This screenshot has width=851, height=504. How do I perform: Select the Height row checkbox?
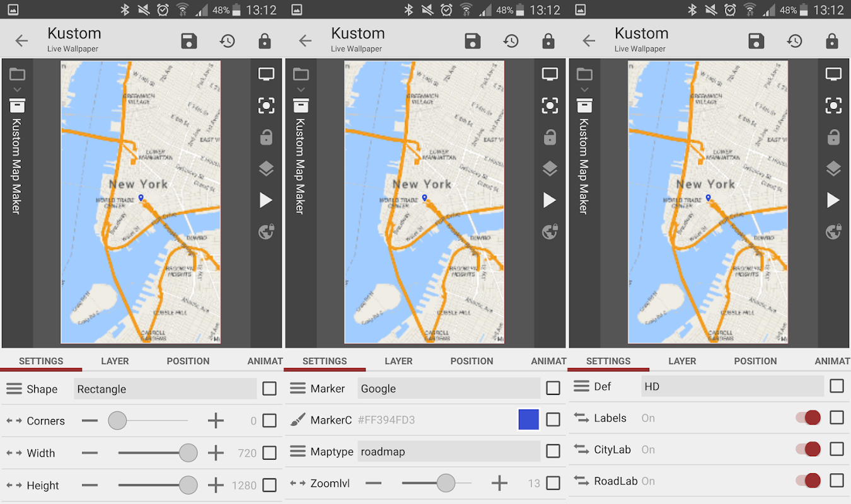pos(269,485)
